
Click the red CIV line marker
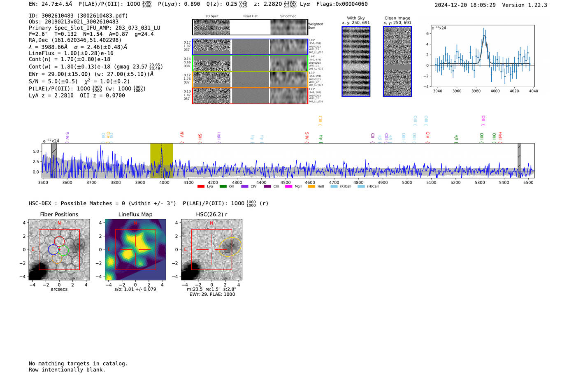tap(428, 137)
